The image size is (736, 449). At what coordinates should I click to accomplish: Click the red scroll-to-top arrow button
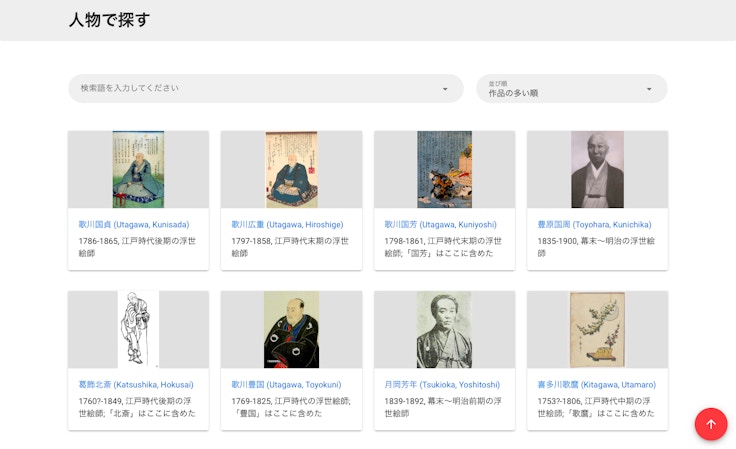(x=711, y=424)
